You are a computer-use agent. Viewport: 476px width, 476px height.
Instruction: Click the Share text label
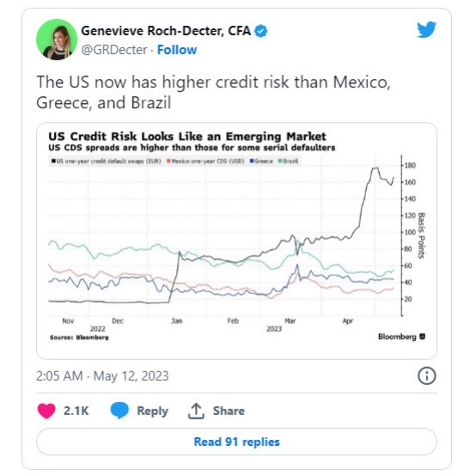[x=229, y=411]
